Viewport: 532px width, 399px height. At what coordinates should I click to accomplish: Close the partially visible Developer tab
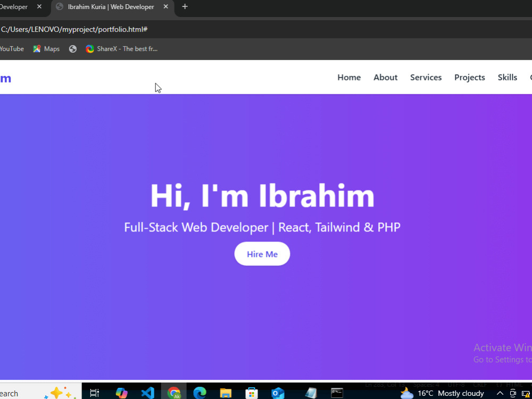tap(39, 7)
